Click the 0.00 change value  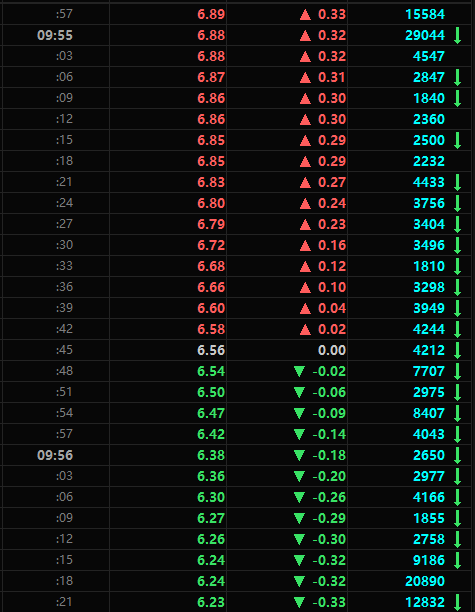click(332, 350)
